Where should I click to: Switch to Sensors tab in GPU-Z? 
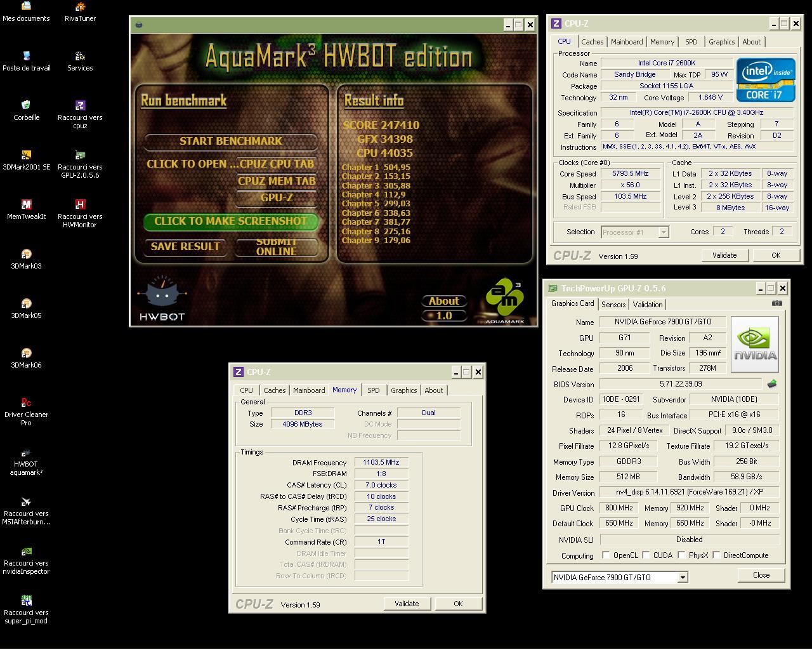(613, 305)
